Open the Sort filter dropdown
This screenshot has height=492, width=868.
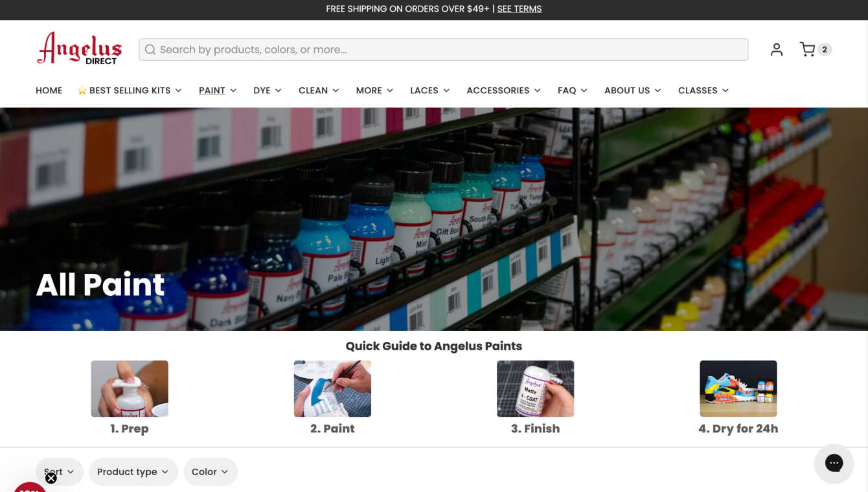(60, 472)
